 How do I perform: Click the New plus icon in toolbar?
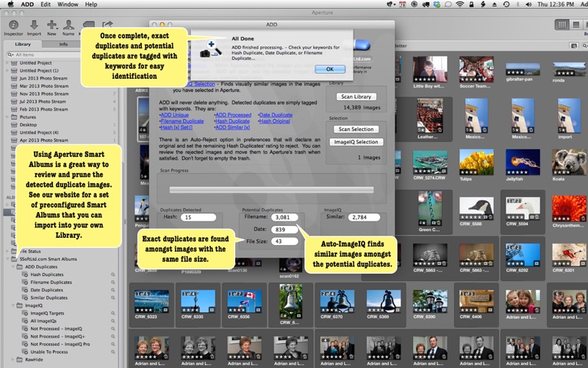point(51,26)
